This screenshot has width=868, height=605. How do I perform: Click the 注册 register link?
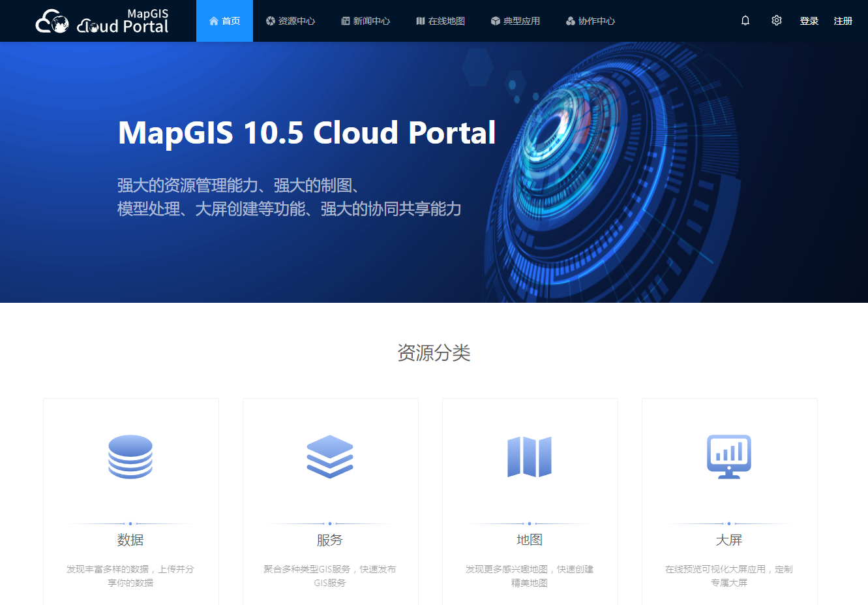(x=843, y=21)
